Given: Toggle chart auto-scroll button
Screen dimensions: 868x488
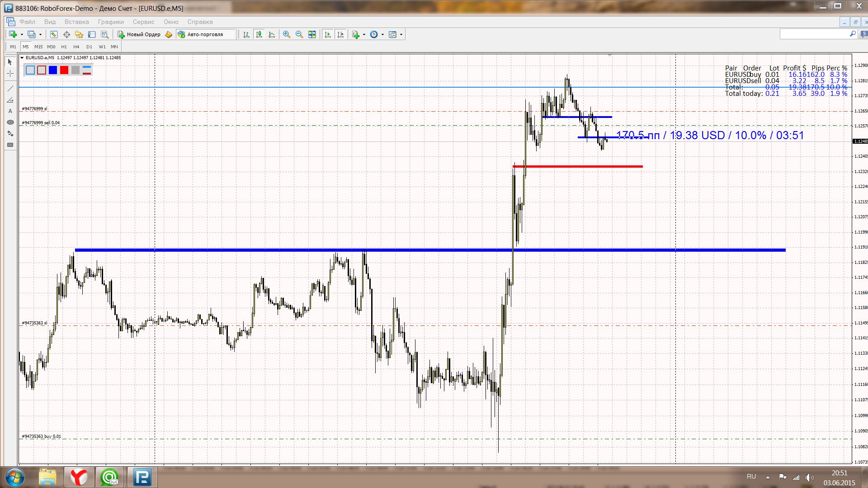Looking at the screenshot, I should click(328, 34).
